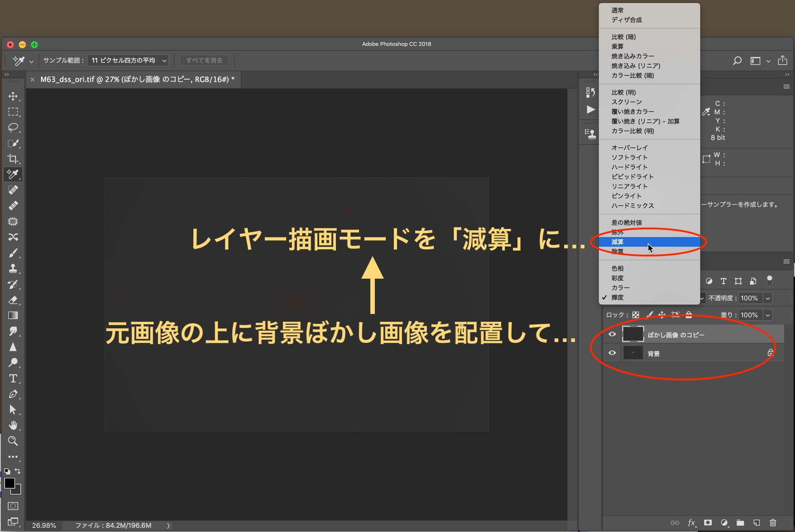Choose 乗算 blend mode
The image size is (795, 532).
click(x=649, y=47)
